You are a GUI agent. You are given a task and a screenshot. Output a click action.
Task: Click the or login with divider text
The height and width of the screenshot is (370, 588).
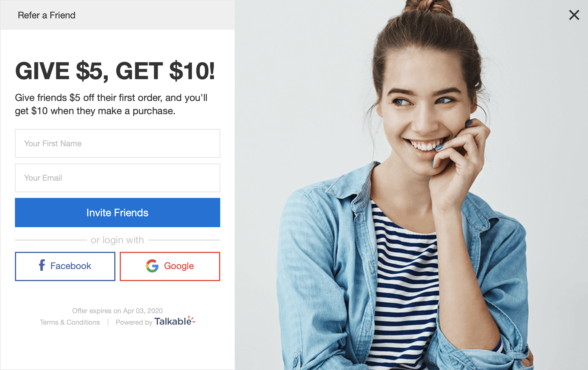pyautogui.click(x=117, y=240)
